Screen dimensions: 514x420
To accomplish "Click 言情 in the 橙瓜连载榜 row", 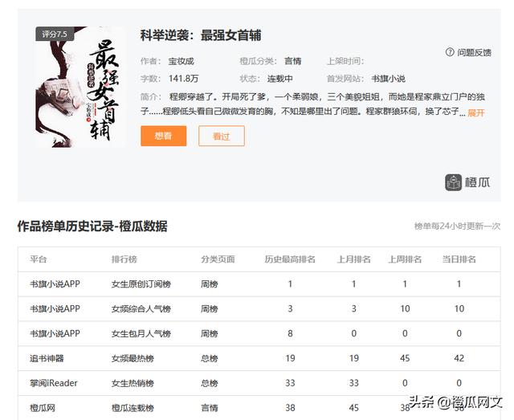I will (x=210, y=408).
